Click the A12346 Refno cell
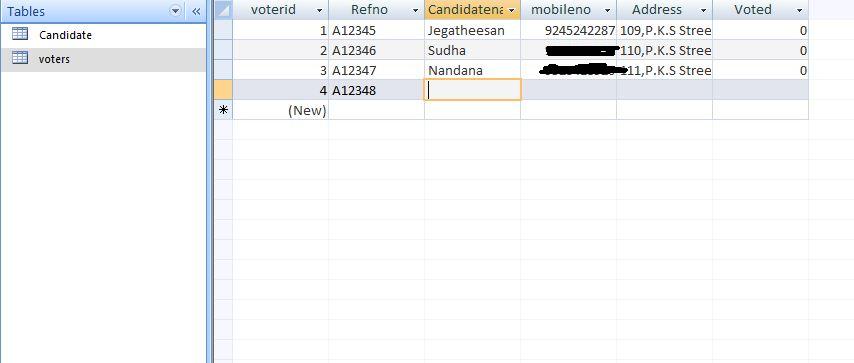 [376, 50]
